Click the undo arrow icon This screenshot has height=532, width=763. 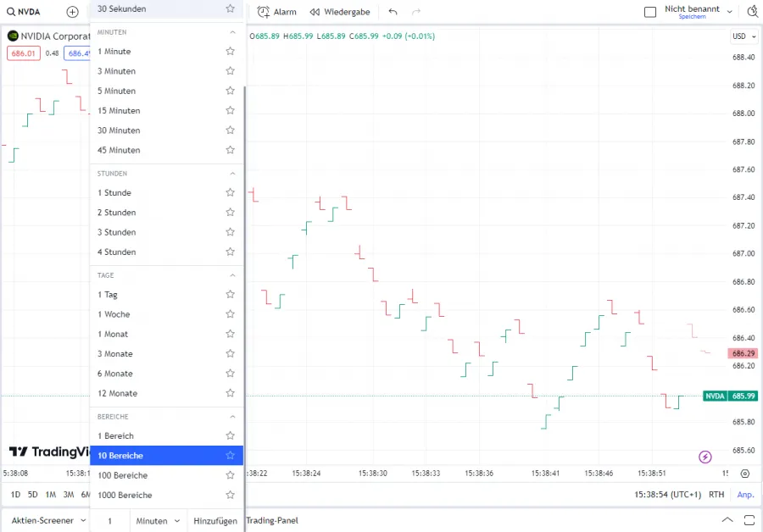(393, 12)
